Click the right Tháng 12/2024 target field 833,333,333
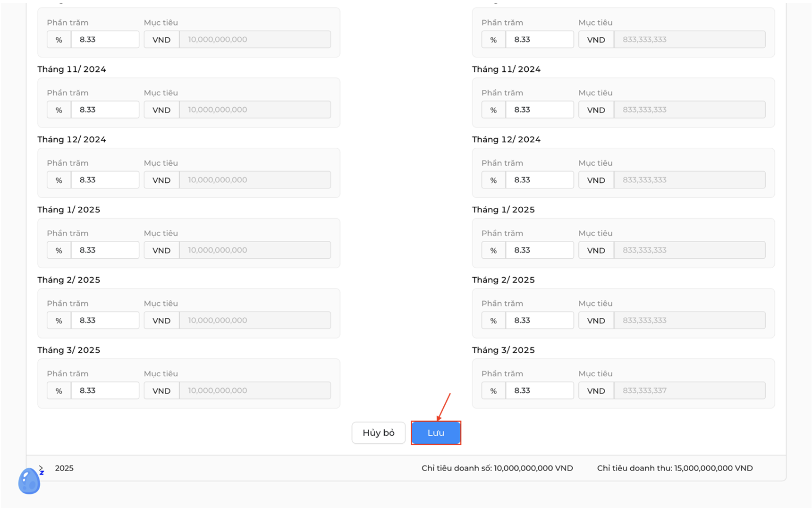Viewport: 812px width, 508px height. pyautogui.click(x=690, y=180)
